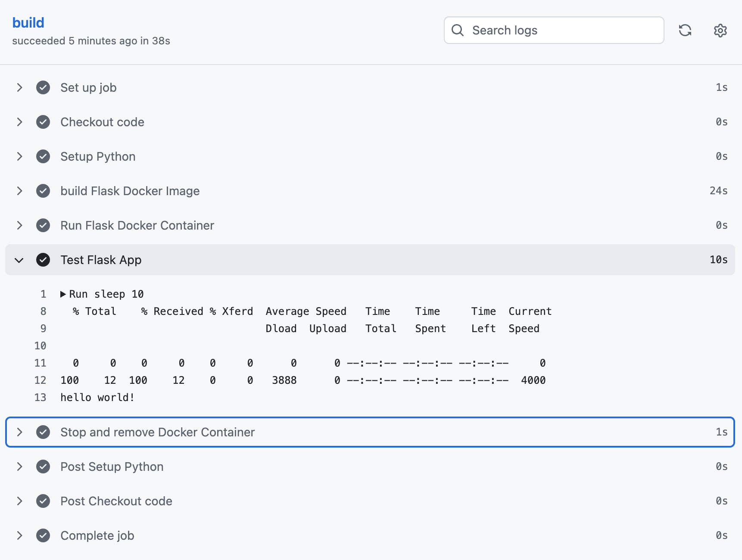Image resolution: width=742 pixels, height=560 pixels.
Task: Open the log settings gear icon
Action: pos(720,30)
